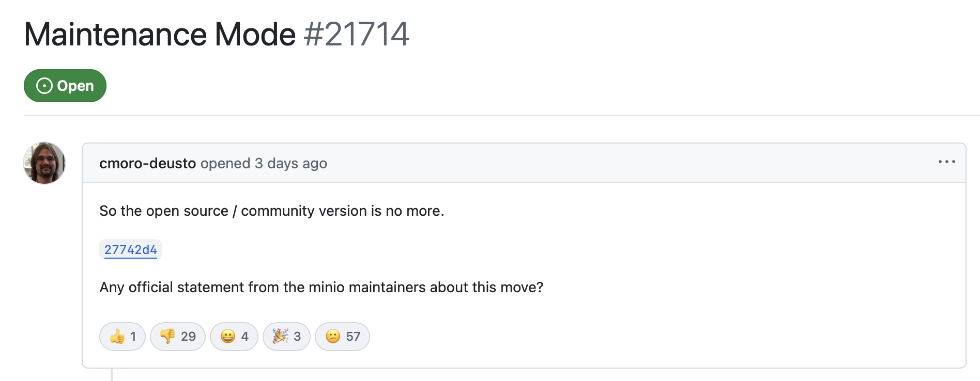Click the issue number #21714

[356, 34]
